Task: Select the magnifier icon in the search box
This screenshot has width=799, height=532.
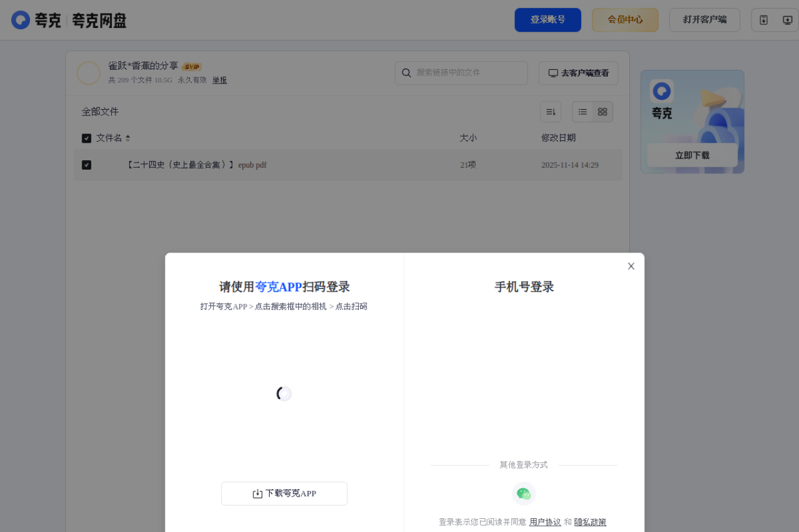Action: [406, 73]
